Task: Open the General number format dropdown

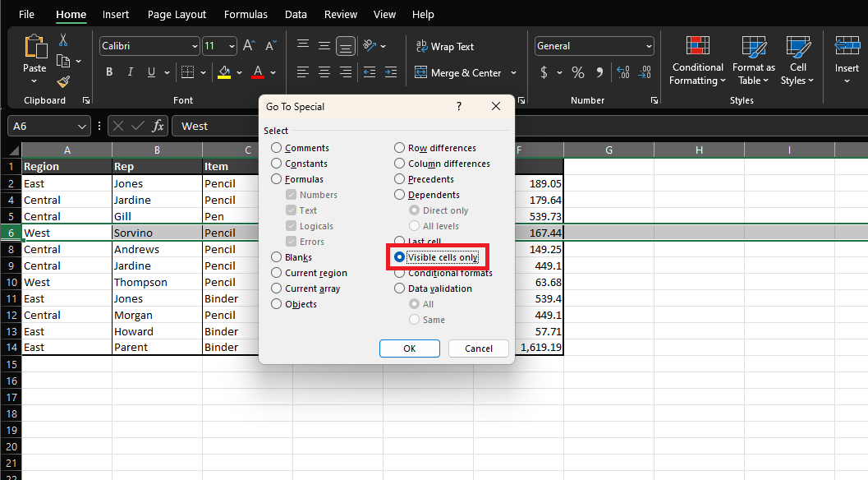Action: (649, 47)
